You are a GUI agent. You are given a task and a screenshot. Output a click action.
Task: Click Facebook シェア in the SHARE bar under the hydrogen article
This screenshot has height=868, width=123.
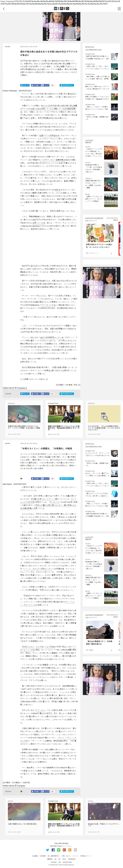(x=46, y=791)
